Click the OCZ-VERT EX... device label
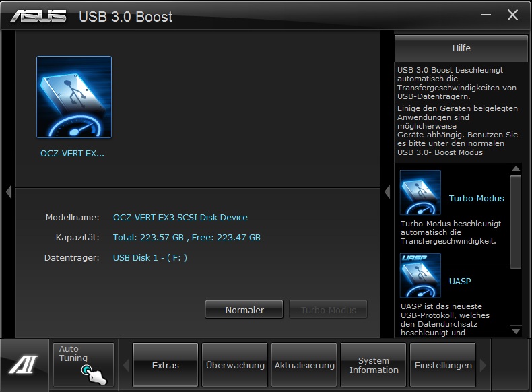This screenshot has height=392, width=532. pos(72,154)
